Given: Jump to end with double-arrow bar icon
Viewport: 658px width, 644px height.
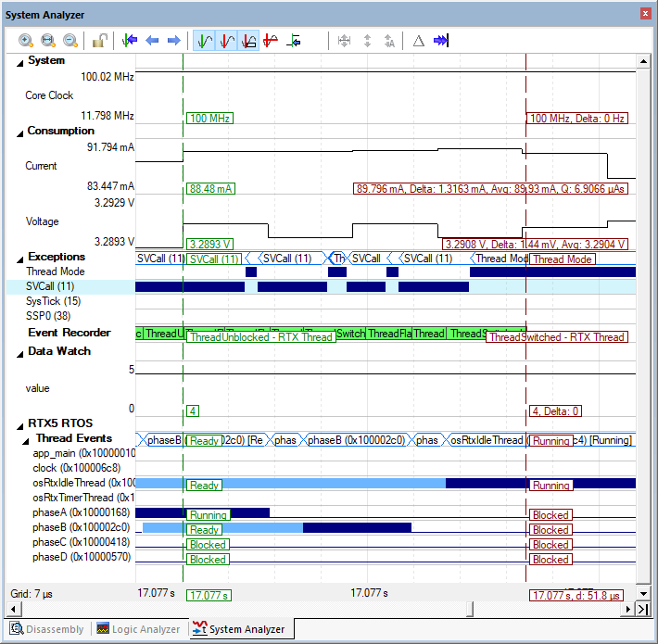Looking at the screenshot, I should pyautogui.click(x=441, y=41).
